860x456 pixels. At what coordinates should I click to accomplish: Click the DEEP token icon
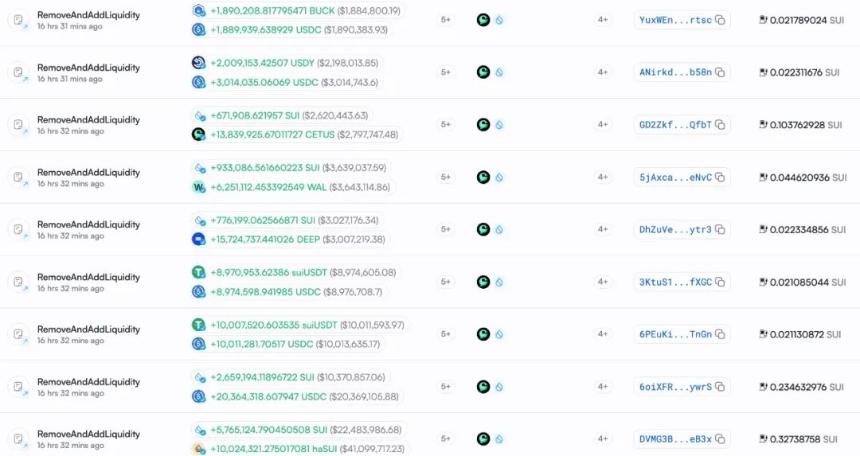click(199, 239)
